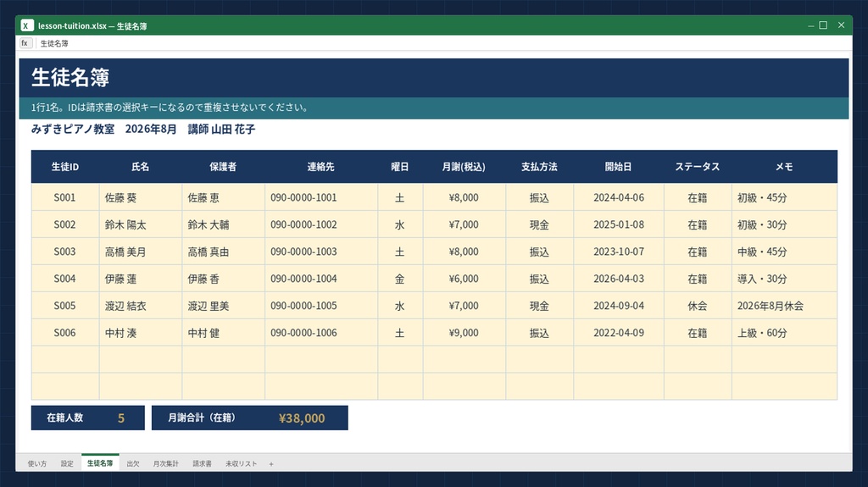Image resolution: width=868 pixels, height=487 pixels.
Task: Select student name 伊藤 蓮
Action: click(141, 279)
